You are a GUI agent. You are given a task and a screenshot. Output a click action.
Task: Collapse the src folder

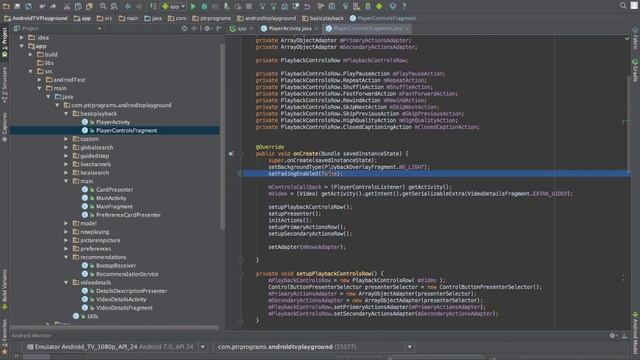click(31, 71)
